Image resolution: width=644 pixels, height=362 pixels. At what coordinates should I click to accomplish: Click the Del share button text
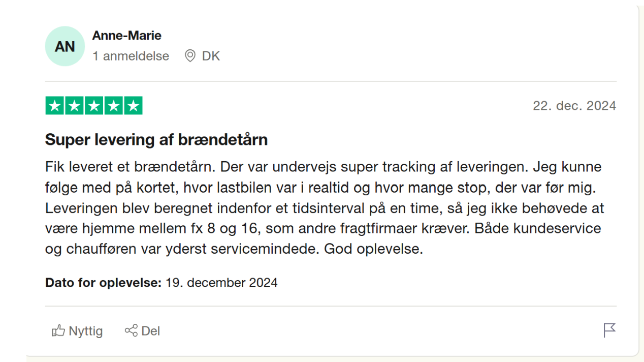click(x=150, y=331)
